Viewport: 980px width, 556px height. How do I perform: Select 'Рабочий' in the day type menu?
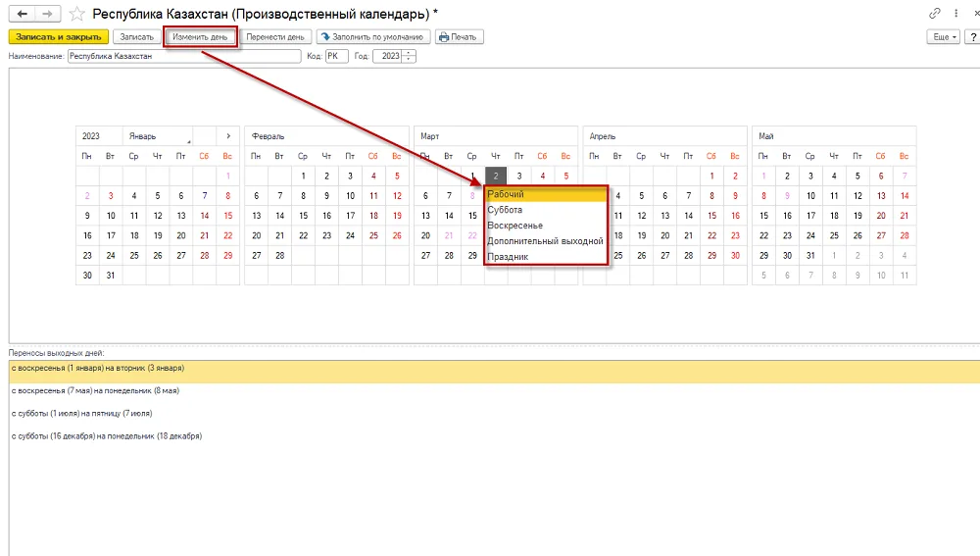click(x=546, y=194)
